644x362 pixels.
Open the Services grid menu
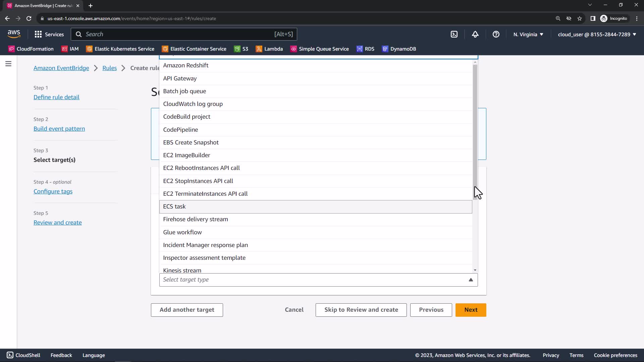coord(49,34)
